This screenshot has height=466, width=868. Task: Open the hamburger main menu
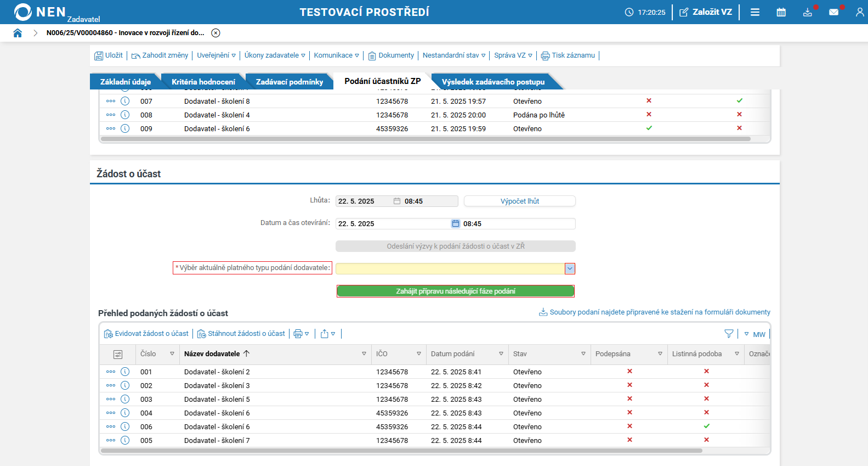(755, 12)
